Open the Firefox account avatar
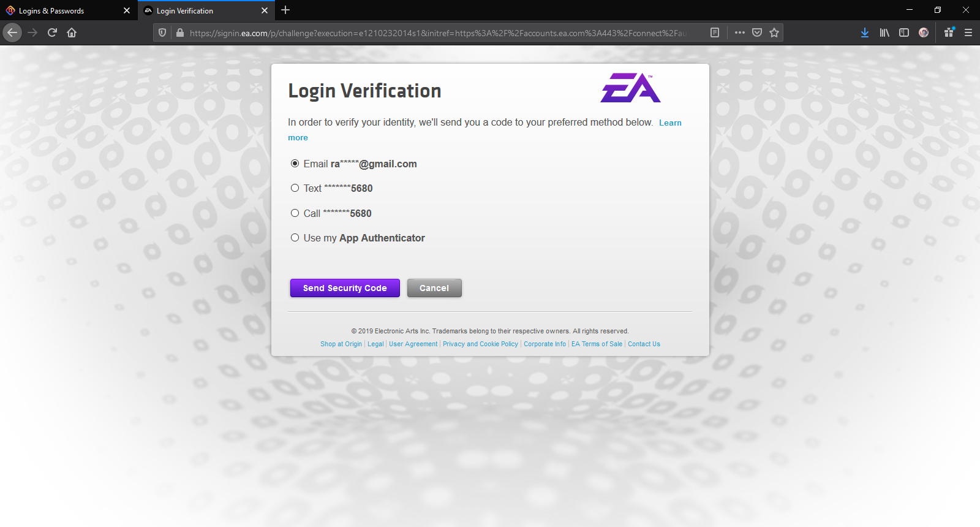This screenshot has height=527, width=980. 924,32
